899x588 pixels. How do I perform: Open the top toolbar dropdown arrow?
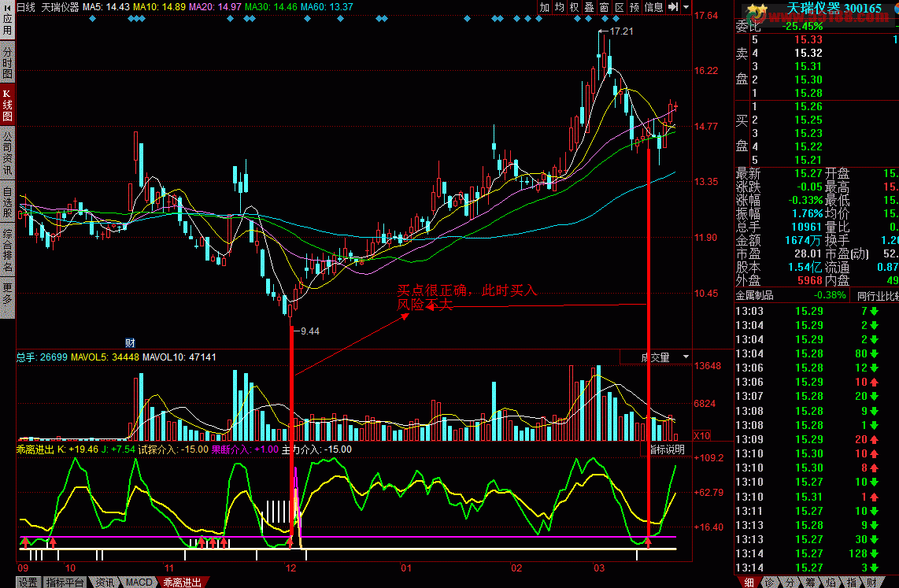coord(686,7)
